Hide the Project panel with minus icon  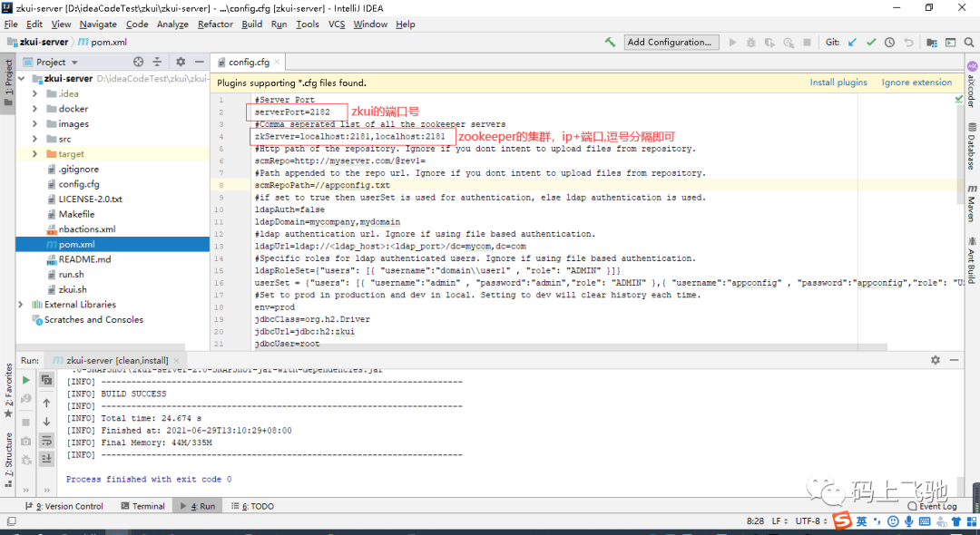pos(200,62)
